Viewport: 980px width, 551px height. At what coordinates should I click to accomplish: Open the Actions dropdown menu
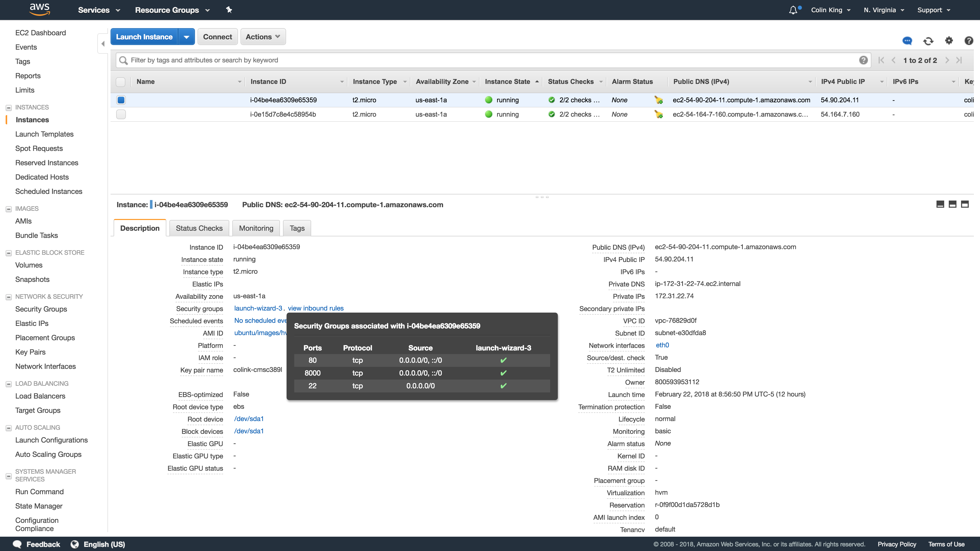tap(263, 37)
